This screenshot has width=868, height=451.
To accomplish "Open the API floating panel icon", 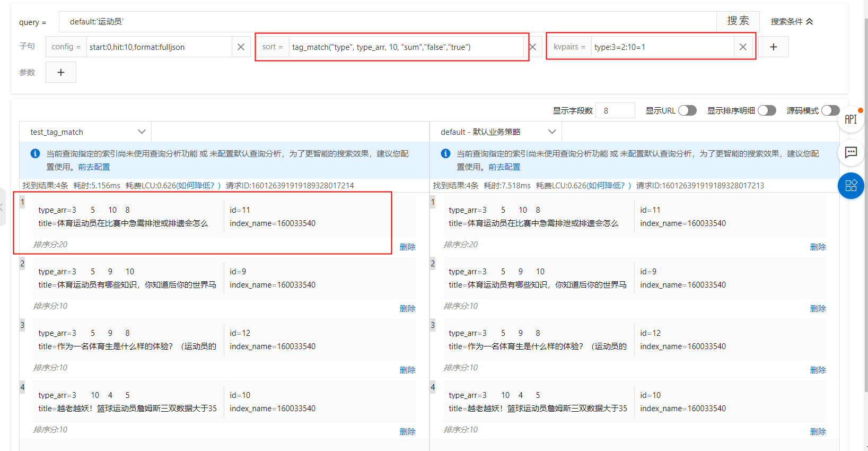I will pyautogui.click(x=851, y=119).
